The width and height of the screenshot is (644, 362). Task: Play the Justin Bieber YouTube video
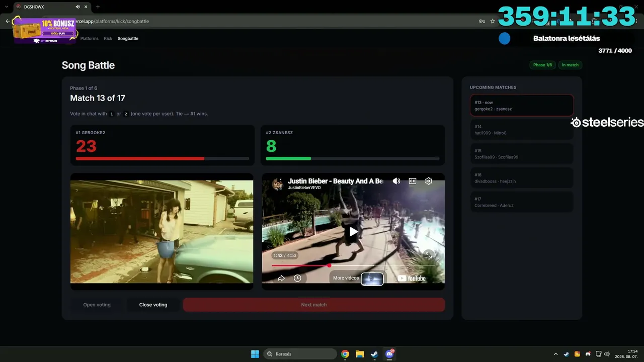point(354,231)
